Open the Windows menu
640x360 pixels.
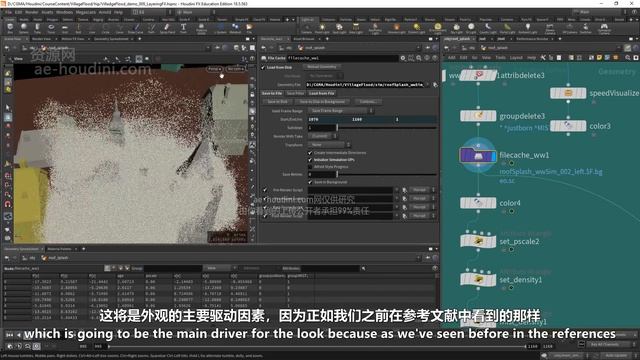coord(64,12)
